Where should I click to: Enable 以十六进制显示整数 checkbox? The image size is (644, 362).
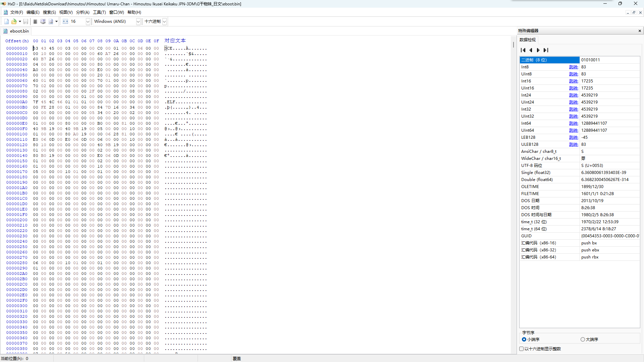click(521, 349)
